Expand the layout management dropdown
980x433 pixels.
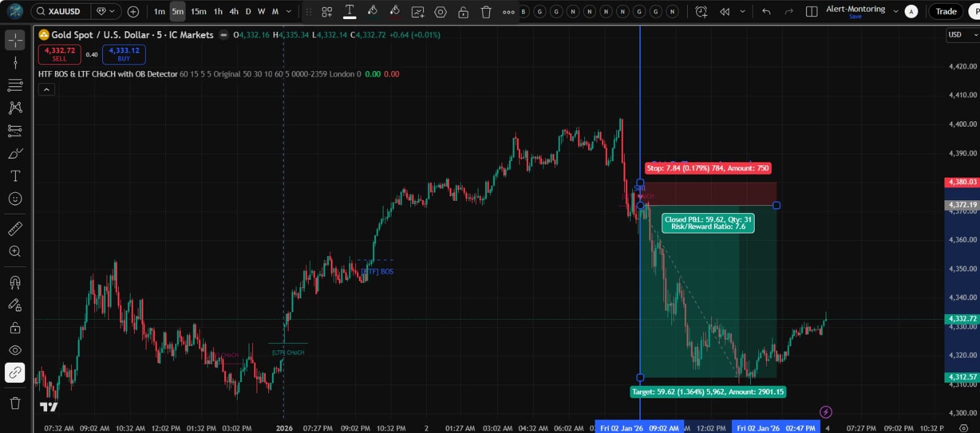tap(896, 11)
